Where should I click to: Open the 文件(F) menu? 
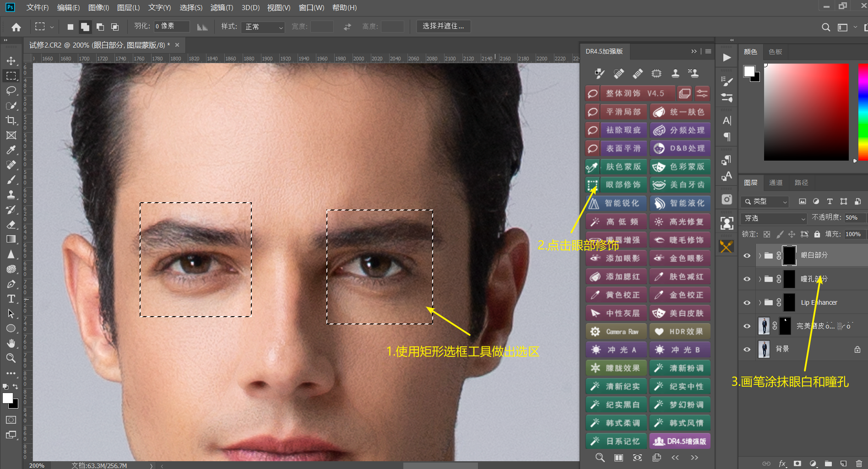point(37,8)
